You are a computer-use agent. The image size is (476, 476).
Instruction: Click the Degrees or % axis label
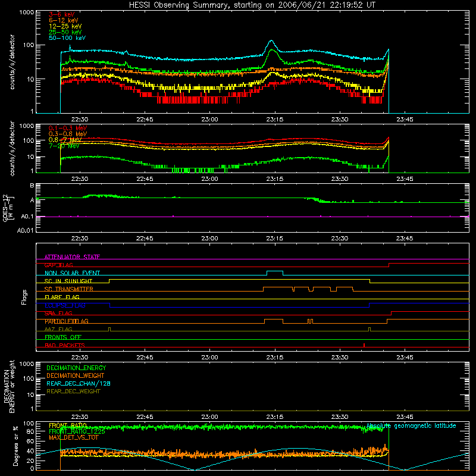(15, 446)
